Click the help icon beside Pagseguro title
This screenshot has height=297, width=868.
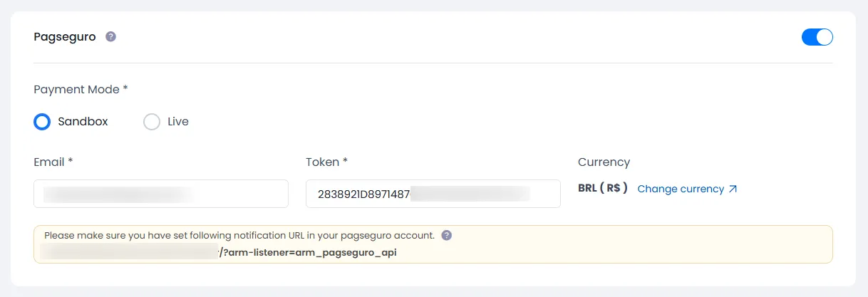[110, 37]
